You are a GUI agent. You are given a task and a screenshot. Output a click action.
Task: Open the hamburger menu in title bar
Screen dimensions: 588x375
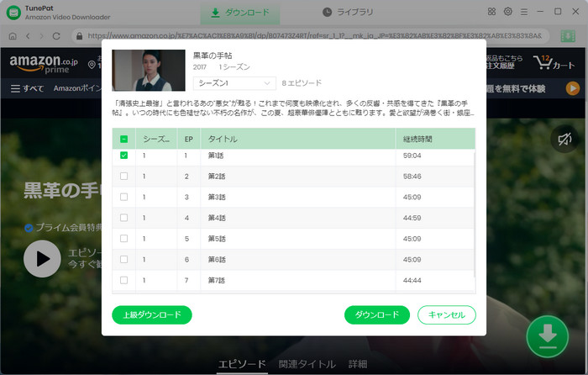[524, 12]
